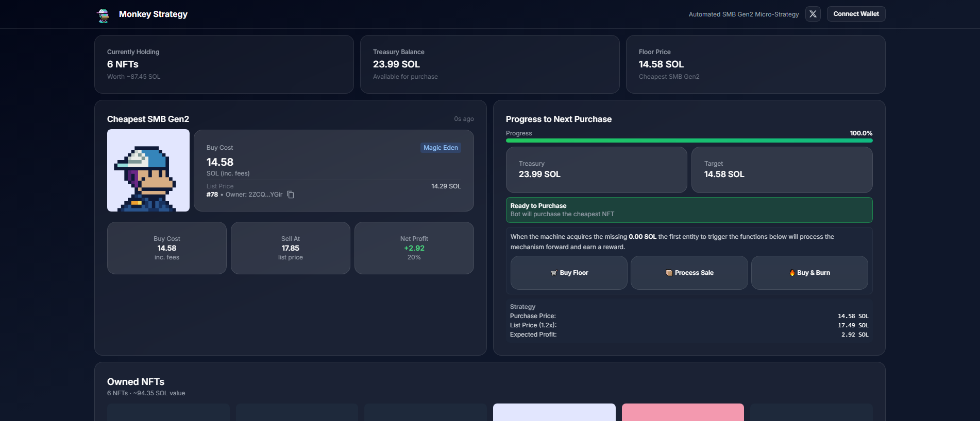Viewport: 980px width, 421px height.
Task: Click the Ready to Purchase status banner
Action: (x=689, y=210)
